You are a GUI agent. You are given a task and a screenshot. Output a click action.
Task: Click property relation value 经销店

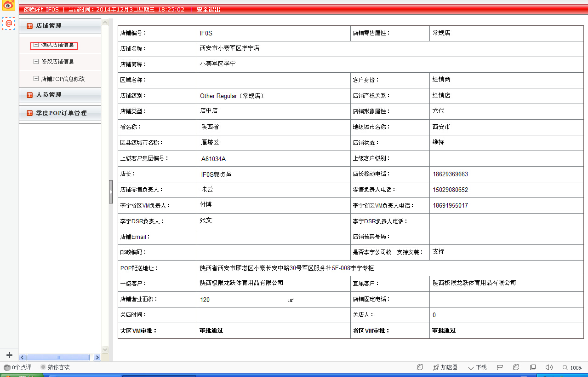(441, 96)
